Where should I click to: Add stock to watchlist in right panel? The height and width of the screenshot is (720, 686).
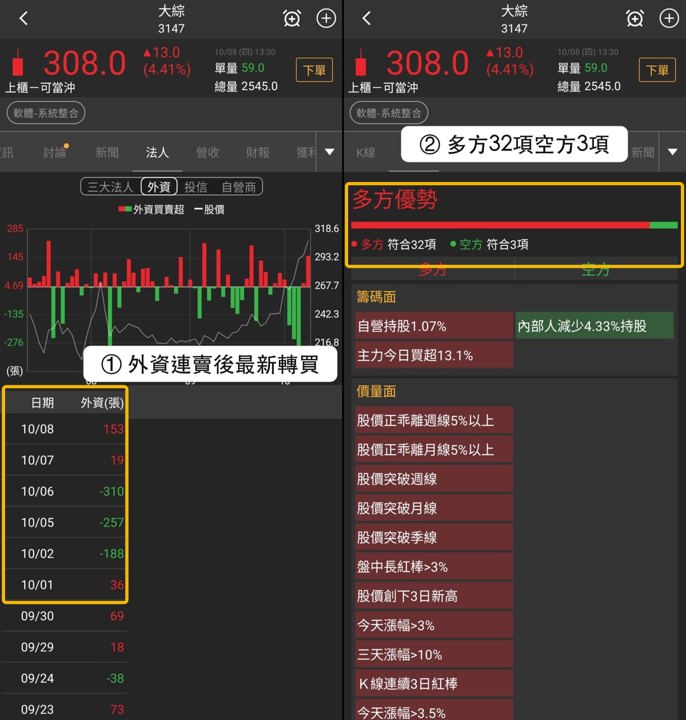669,18
